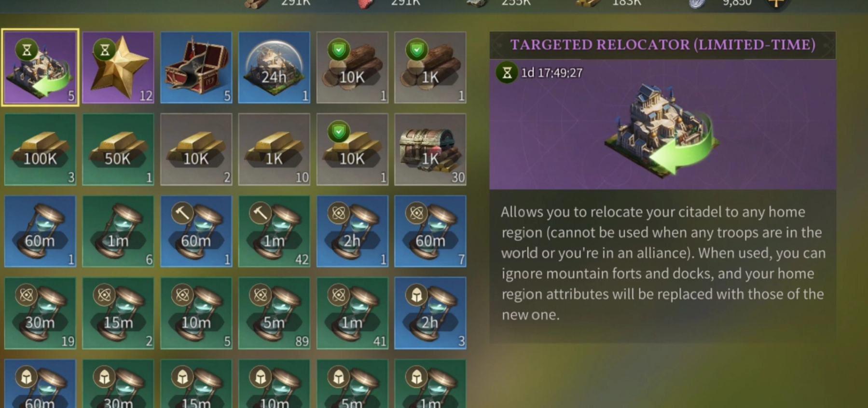
Task: Select the protected 10K wood logs item
Action: tap(352, 68)
